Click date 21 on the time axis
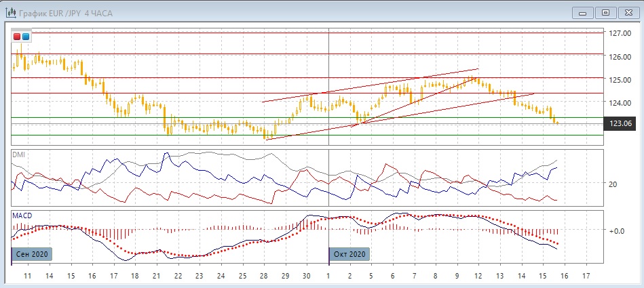The height and width of the screenshot is (288, 644). click(x=156, y=276)
